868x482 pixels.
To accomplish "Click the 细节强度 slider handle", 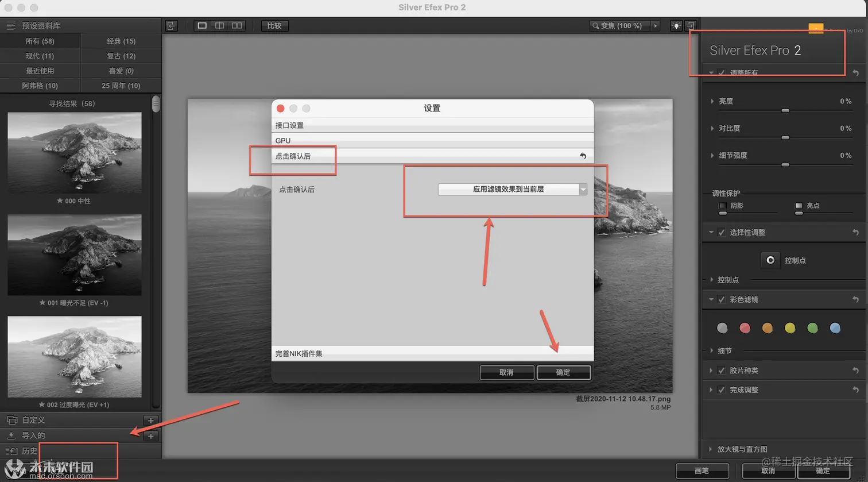I will pos(785,164).
